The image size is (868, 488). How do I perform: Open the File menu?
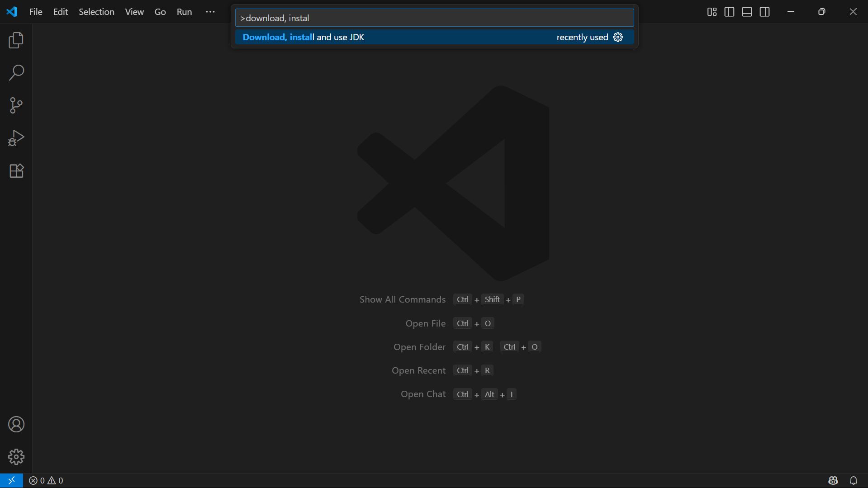pyautogui.click(x=36, y=12)
